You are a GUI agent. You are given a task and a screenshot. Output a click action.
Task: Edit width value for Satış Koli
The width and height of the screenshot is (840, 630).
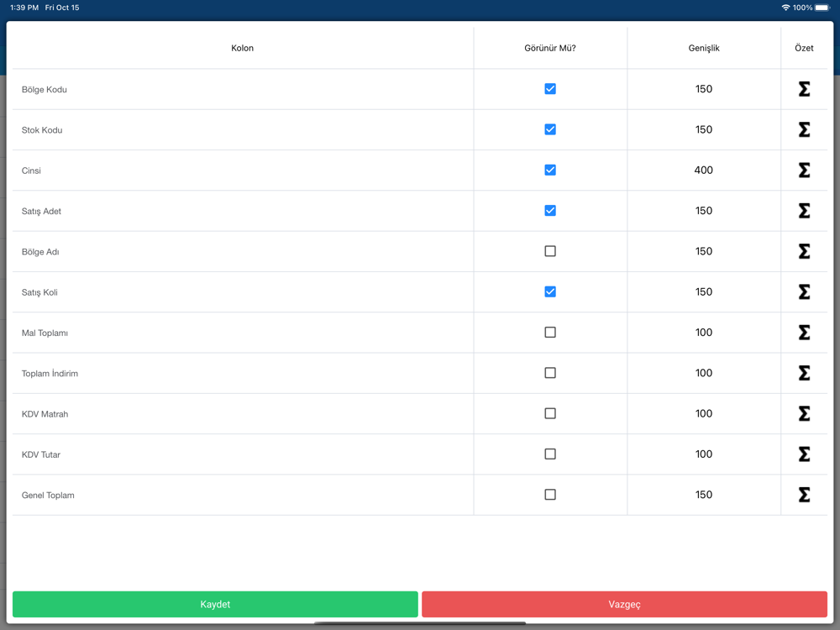pos(704,292)
